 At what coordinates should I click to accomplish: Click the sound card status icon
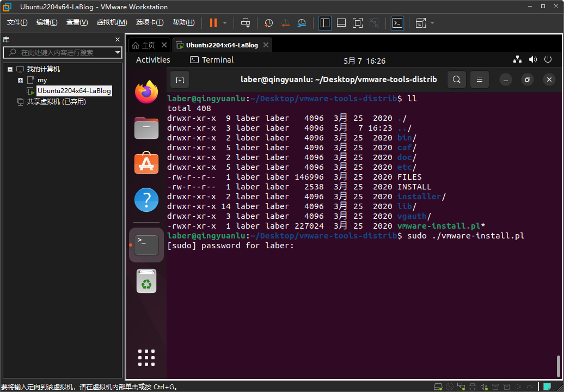click(485, 387)
